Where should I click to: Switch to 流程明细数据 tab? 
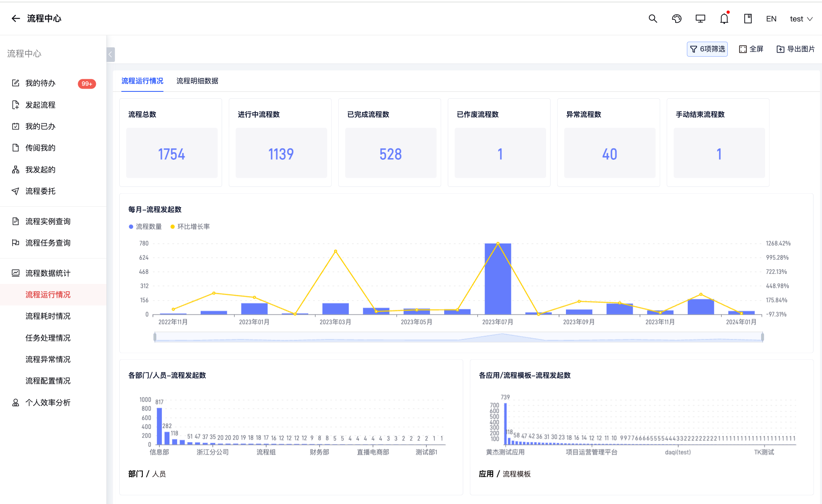(197, 81)
